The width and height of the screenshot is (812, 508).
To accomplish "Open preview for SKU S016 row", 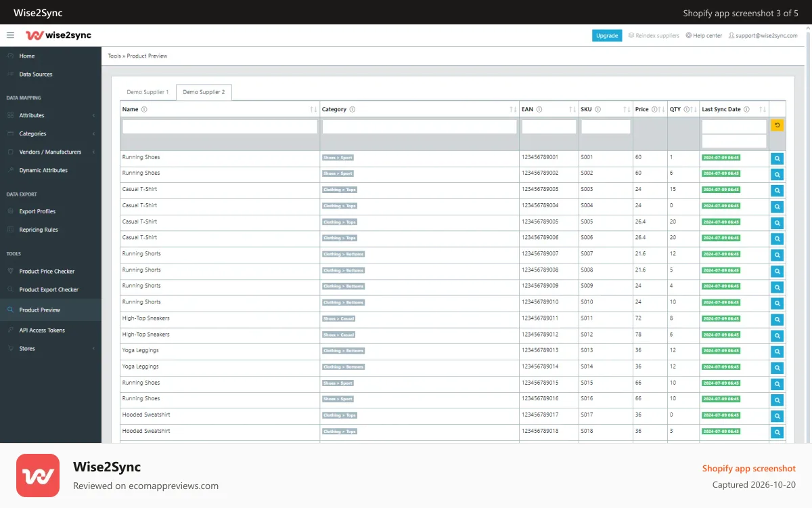I will (777, 400).
